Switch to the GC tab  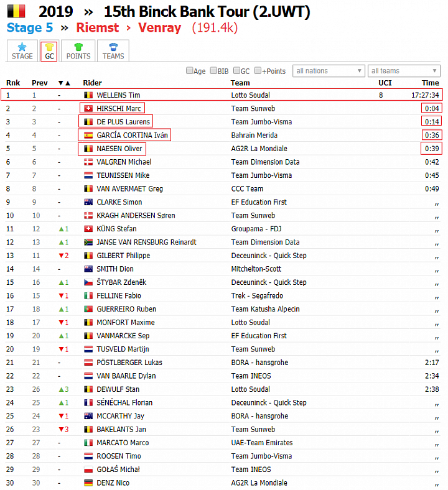click(49, 52)
